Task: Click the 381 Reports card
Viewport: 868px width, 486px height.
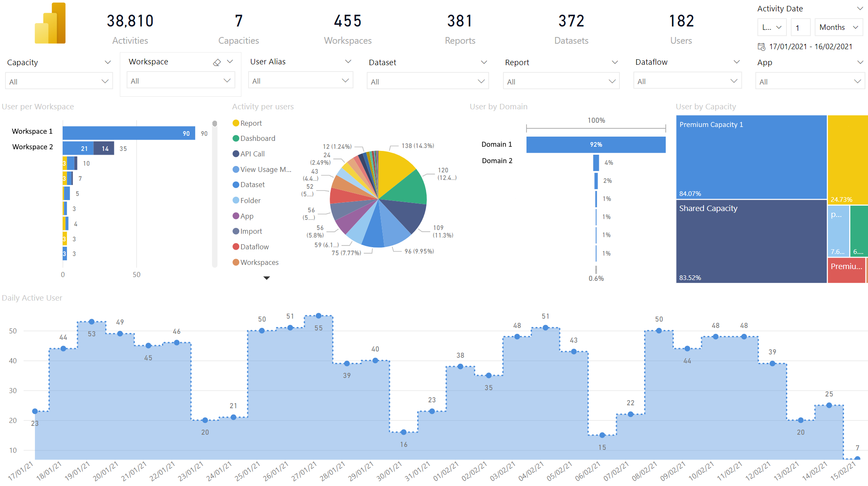Action: point(460,29)
